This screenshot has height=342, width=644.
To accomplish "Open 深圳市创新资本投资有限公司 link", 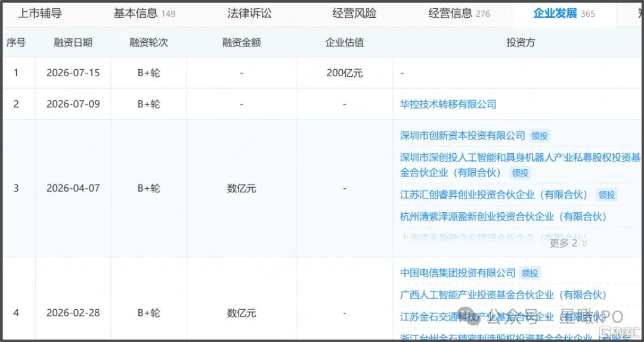I will point(463,135).
